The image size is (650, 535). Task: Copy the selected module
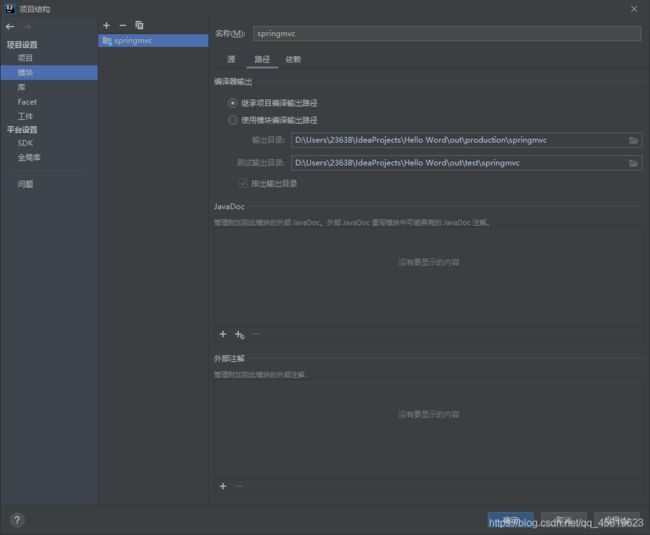point(139,25)
